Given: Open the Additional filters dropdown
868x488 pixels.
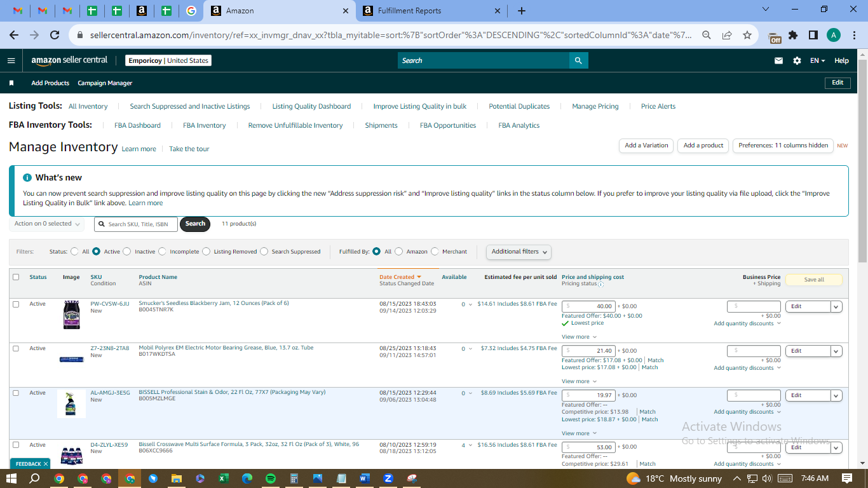Looking at the screenshot, I should pyautogui.click(x=519, y=252).
